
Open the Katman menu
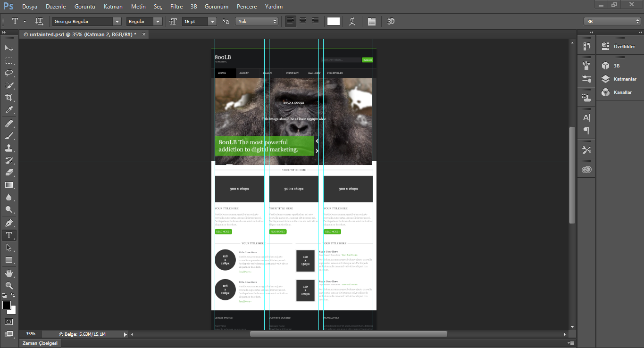click(113, 7)
